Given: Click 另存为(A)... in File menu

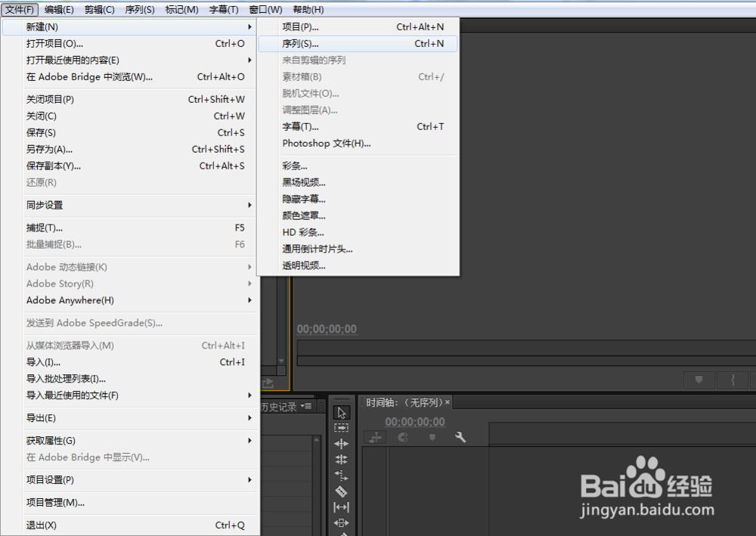Looking at the screenshot, I should coord(130,150).
